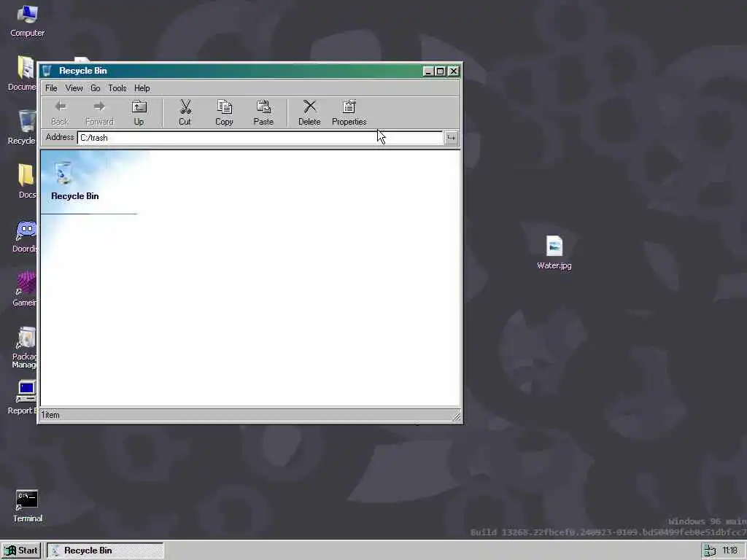
Task: Click the window resize grip corner
Action: (x=456, y=416)
